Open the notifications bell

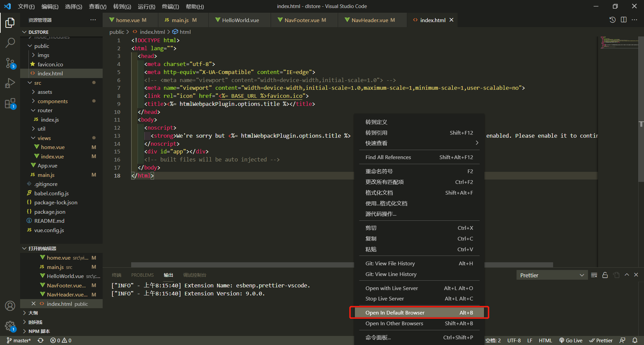pos(635,340)
